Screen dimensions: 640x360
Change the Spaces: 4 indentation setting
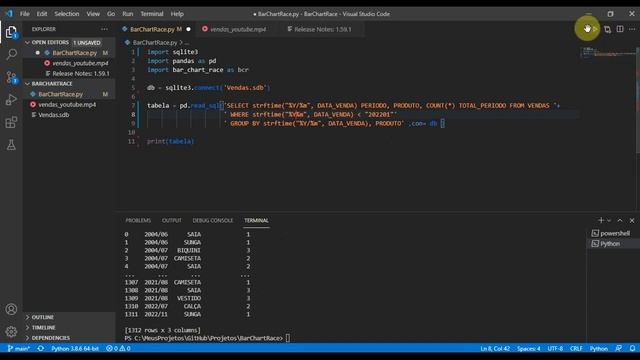(529, 349)
